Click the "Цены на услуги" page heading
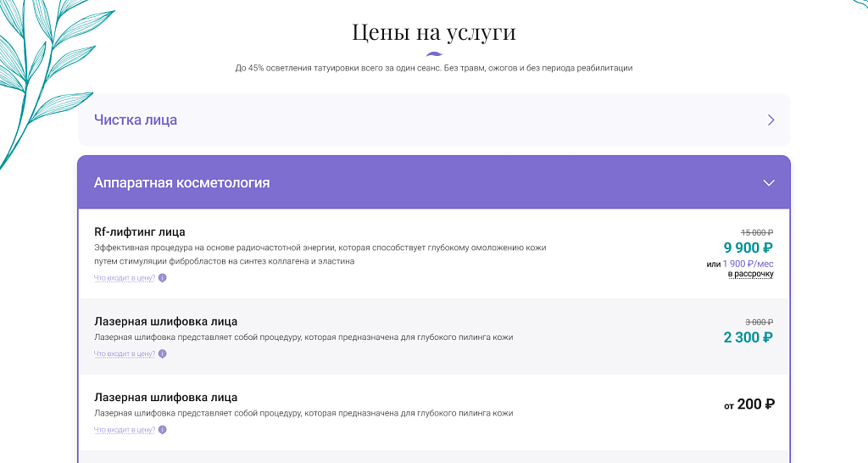This screenshot has height=463, width=868. tap(434, 33)
